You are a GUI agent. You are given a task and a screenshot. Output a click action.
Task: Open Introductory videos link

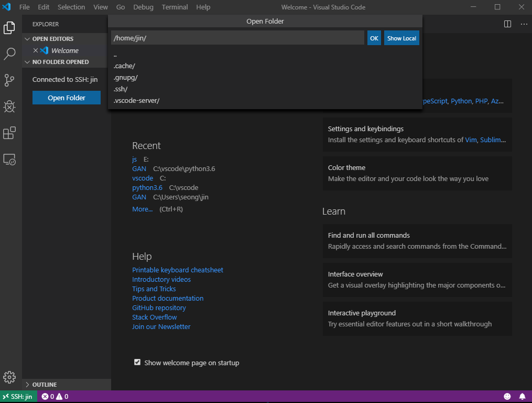161,279
